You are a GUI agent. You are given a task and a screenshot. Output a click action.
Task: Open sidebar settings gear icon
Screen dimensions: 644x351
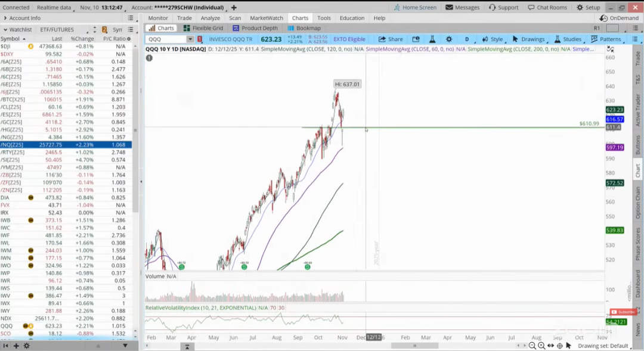click(26, 346)
